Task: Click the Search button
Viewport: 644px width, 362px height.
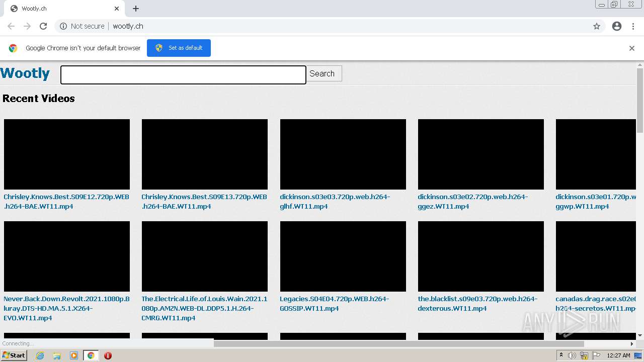Action: 324,73
